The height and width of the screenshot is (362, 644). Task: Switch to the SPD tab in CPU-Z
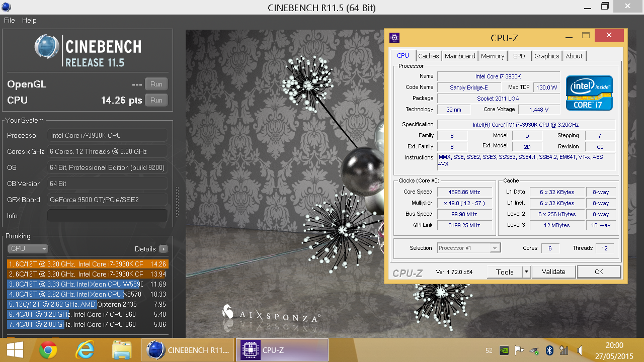(x=519, y=56)
